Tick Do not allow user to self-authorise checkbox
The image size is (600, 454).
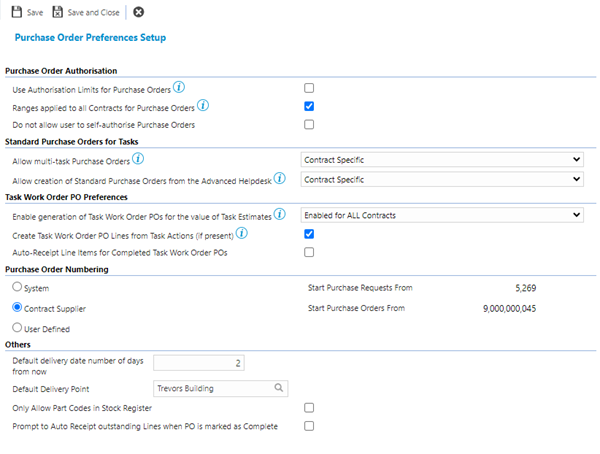click(x=309, y=125)
